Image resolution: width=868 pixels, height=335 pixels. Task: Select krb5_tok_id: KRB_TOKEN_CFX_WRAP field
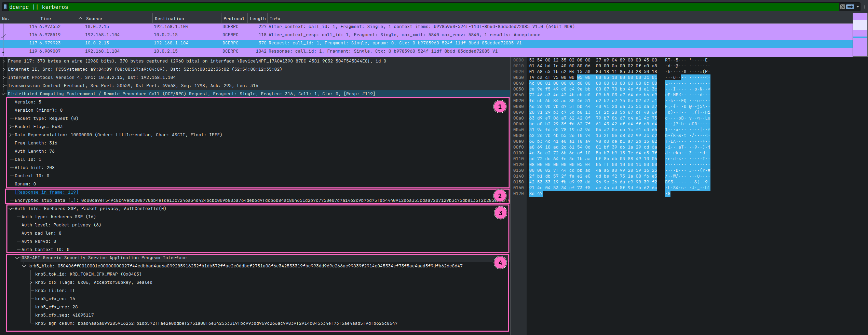coord(88,274)
